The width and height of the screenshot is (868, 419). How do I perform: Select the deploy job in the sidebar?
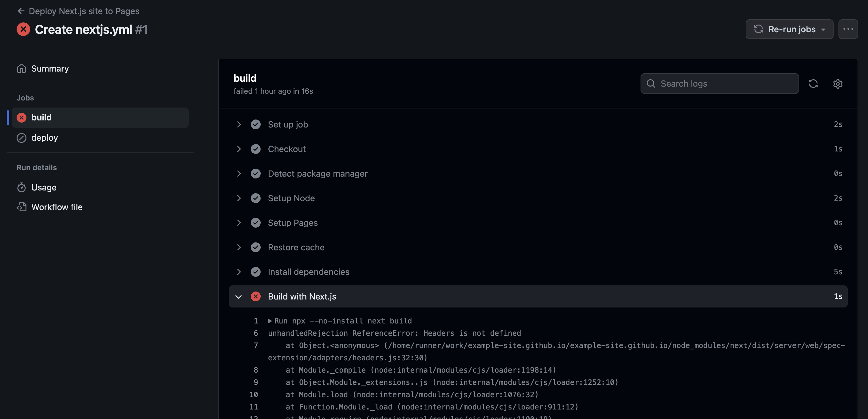pos(45,137)
